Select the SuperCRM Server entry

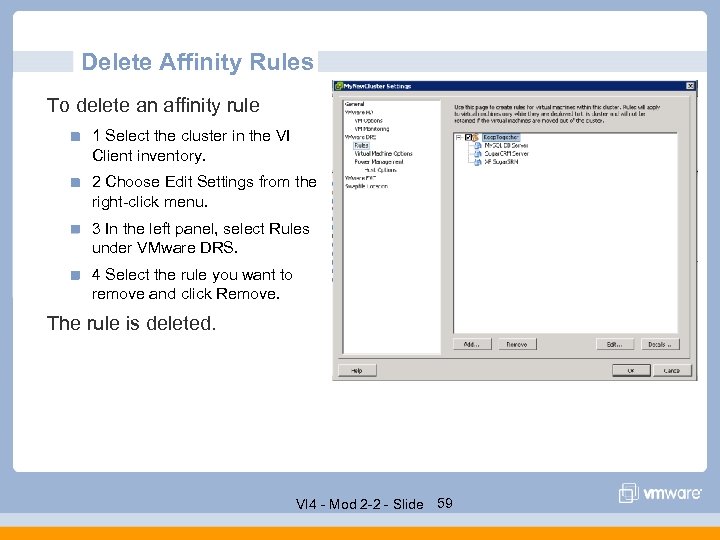pyautogui.click(x=506, y=154)
